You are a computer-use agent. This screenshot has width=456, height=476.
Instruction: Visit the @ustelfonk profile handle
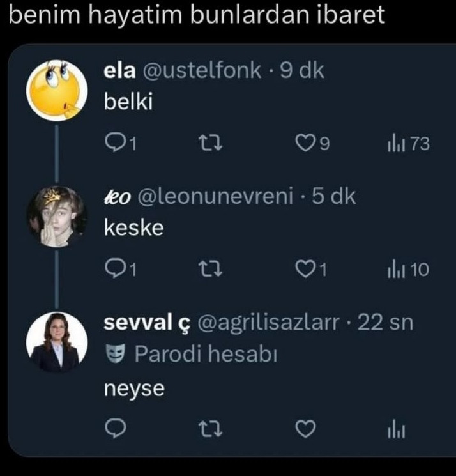(200, 71)
